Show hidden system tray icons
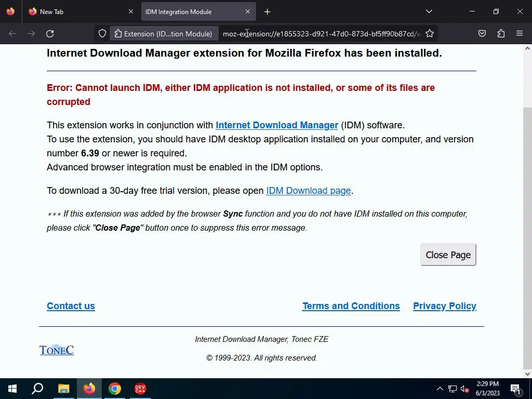532x399 pixels. (440, 389)
